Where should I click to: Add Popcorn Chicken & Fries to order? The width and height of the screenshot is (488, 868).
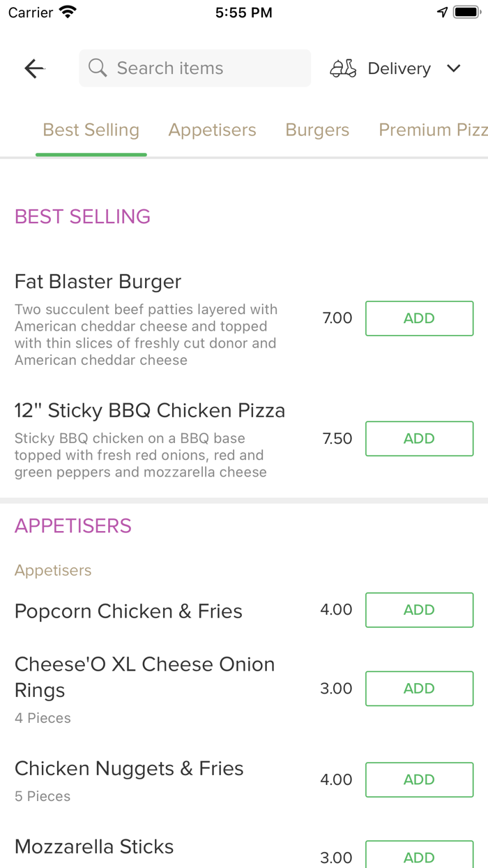(419, 609)
